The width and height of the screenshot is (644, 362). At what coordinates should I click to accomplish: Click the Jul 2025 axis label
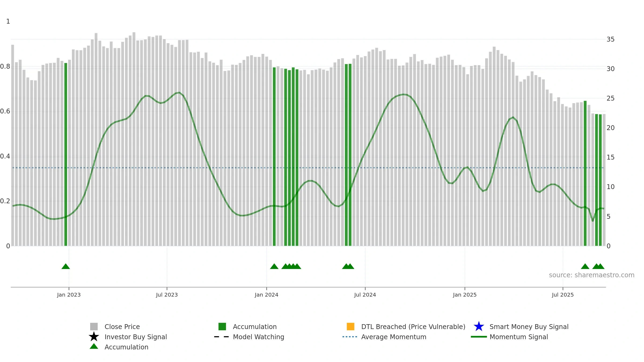(563, 295)
